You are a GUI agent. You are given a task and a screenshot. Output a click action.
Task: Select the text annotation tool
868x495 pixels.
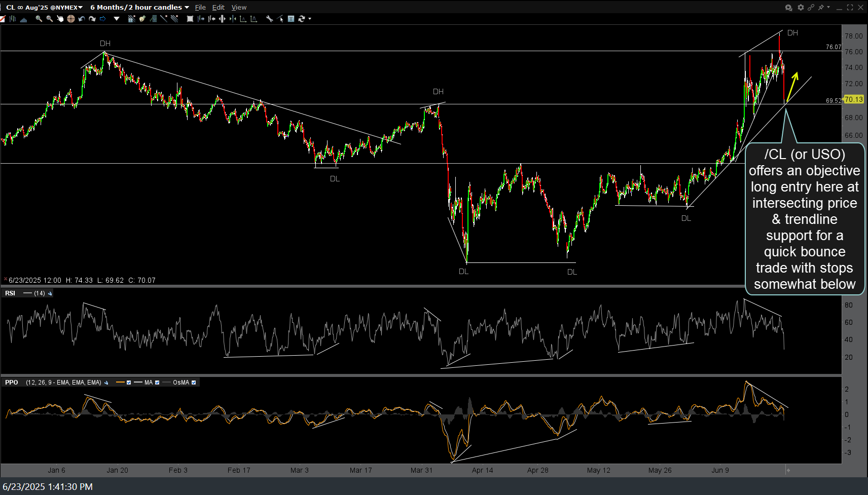point(291,19)
